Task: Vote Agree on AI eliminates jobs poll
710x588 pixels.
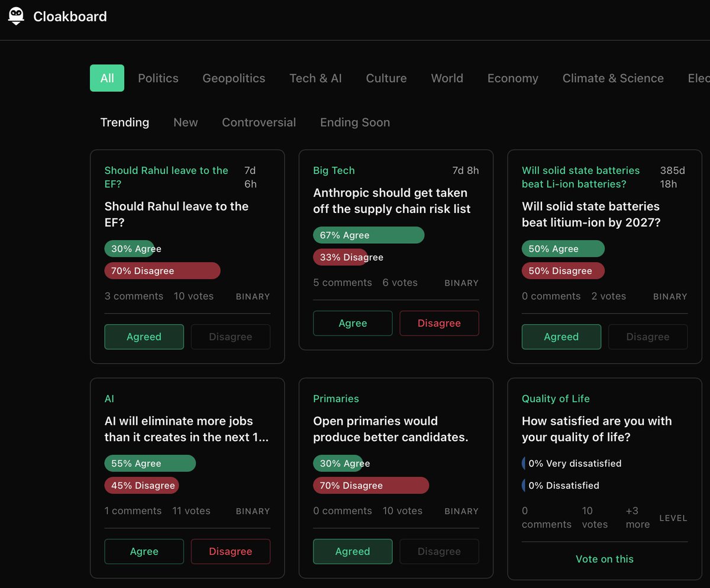Action: 144,551
